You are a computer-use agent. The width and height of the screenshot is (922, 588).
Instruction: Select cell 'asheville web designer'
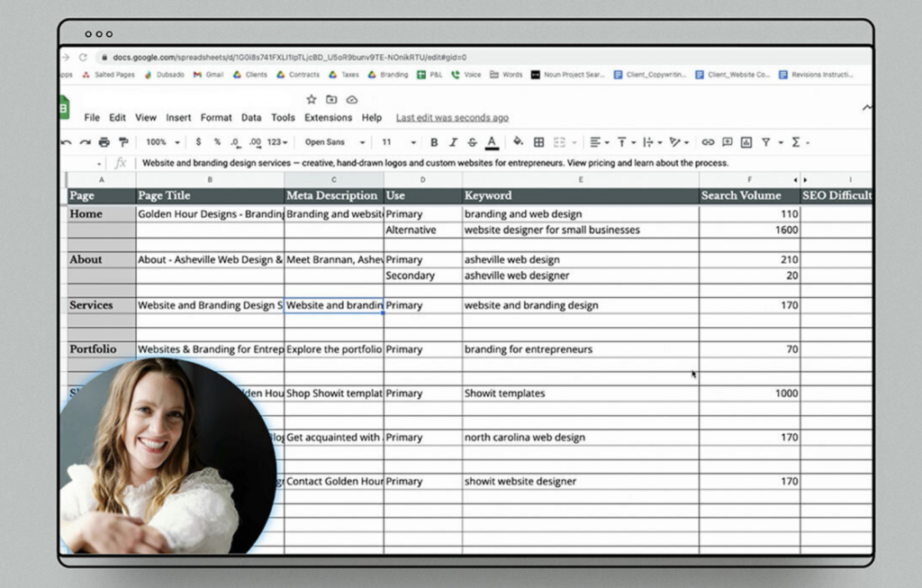[x=581, y=276]
